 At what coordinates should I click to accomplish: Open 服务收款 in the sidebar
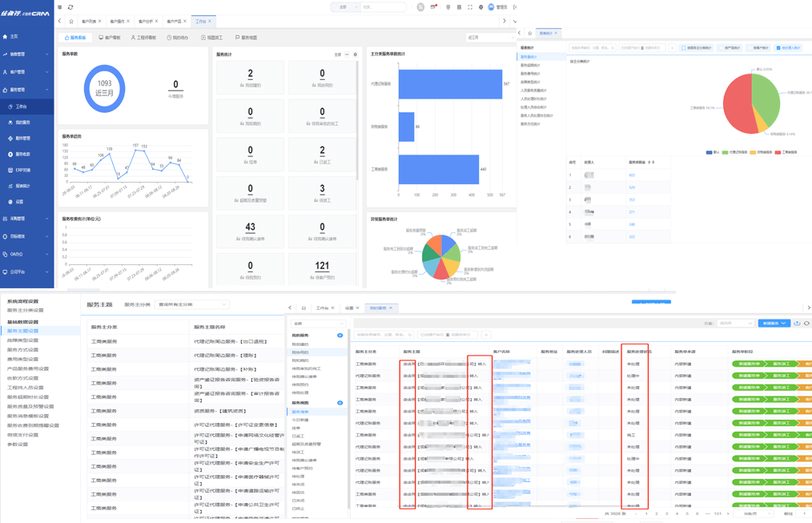pos(22,155)
